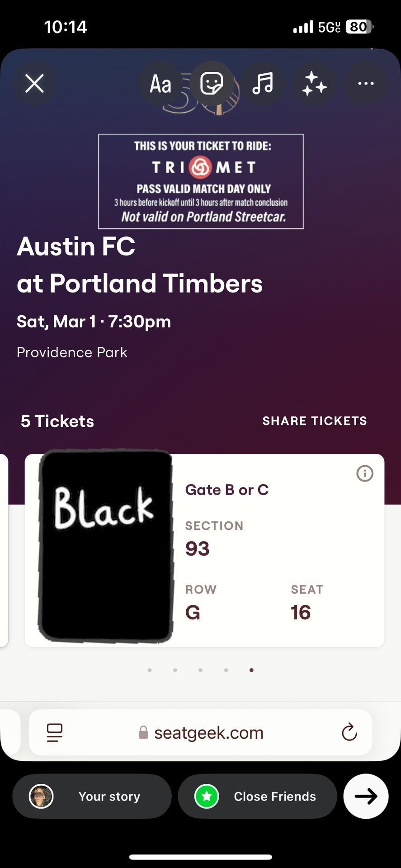Open the Aa text tool
Viewport: 401px width, 868px height.
(160, 84)
